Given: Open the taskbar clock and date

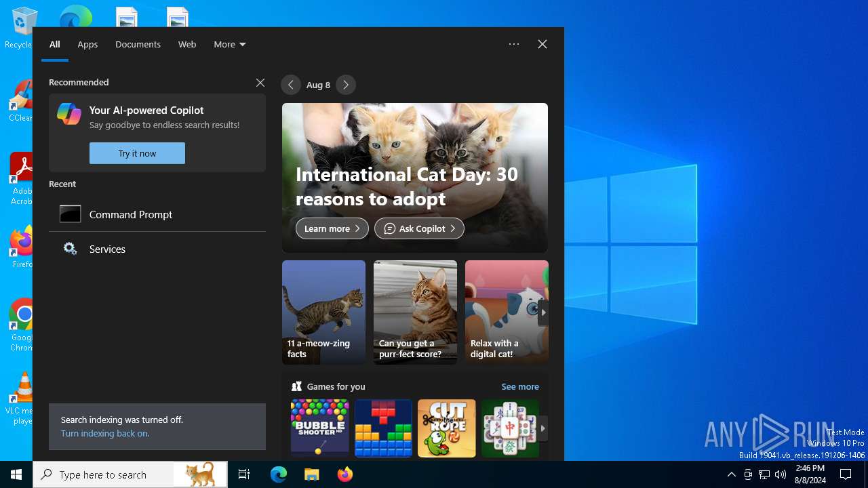Looking at the screenshot, I should [x=810, y=474].
